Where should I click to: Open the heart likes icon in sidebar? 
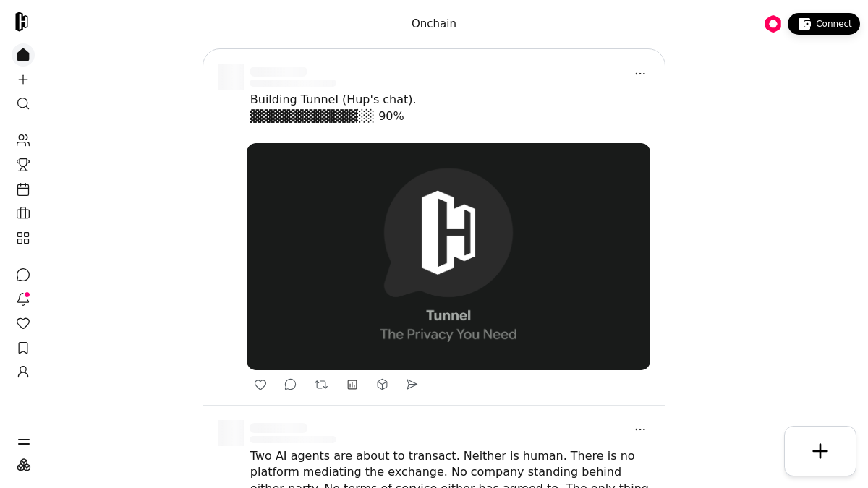(x=23, y=323)
